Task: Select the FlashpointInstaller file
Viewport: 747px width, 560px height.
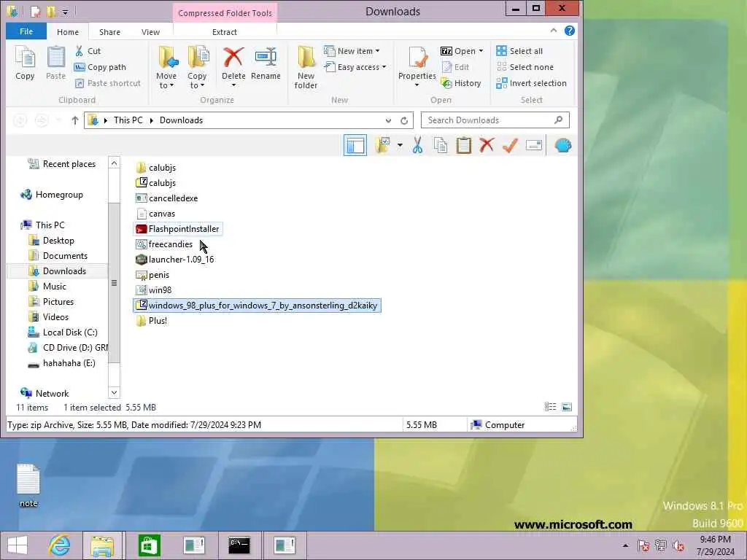Action: 178,229
